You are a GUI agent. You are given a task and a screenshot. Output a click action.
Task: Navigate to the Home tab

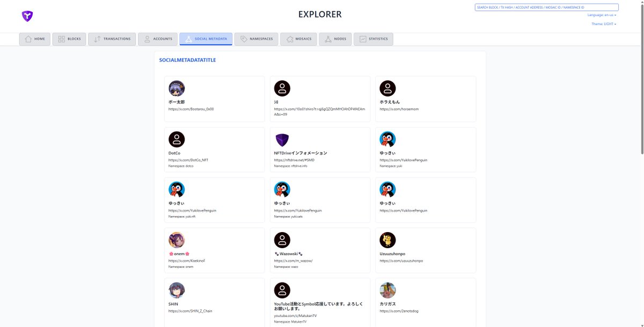34,39
